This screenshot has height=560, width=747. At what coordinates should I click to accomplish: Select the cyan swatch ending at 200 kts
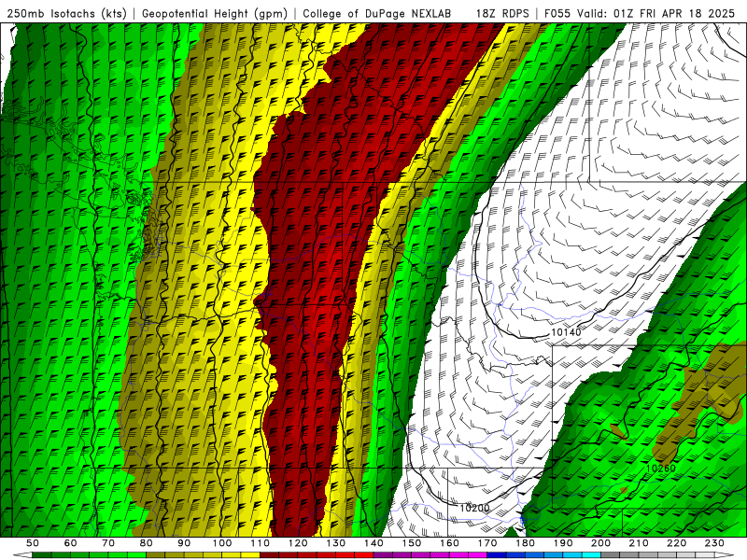[x=591, y=554]
